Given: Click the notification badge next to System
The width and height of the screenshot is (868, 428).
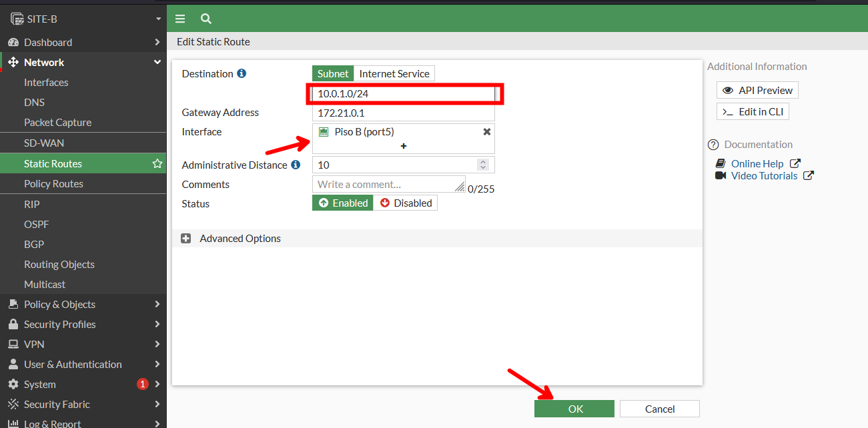Looking at the screenshot, I should [142, 384].
